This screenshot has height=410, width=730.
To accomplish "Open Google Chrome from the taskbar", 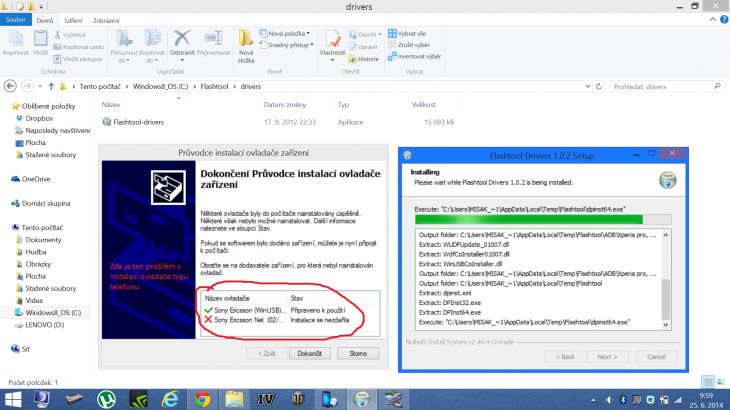I will point(202,400).
